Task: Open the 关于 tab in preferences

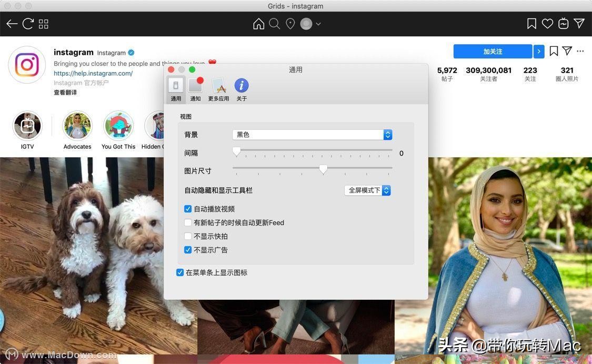Action: pyautogui.click(x=241, y=88)
